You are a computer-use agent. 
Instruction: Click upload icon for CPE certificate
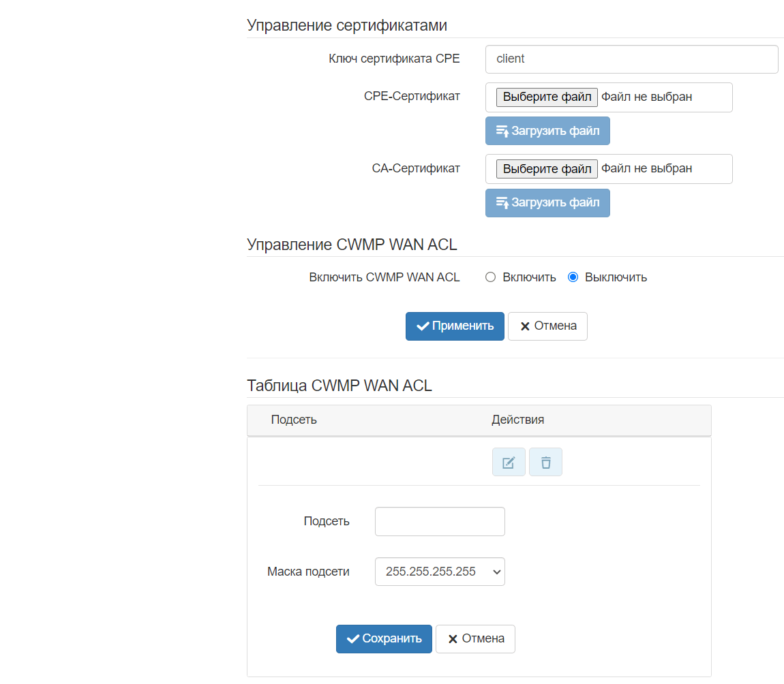coord(502,131)
